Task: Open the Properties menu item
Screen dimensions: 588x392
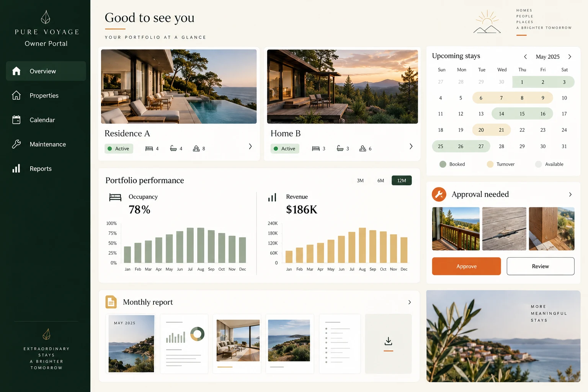Action: click(46, 95)
